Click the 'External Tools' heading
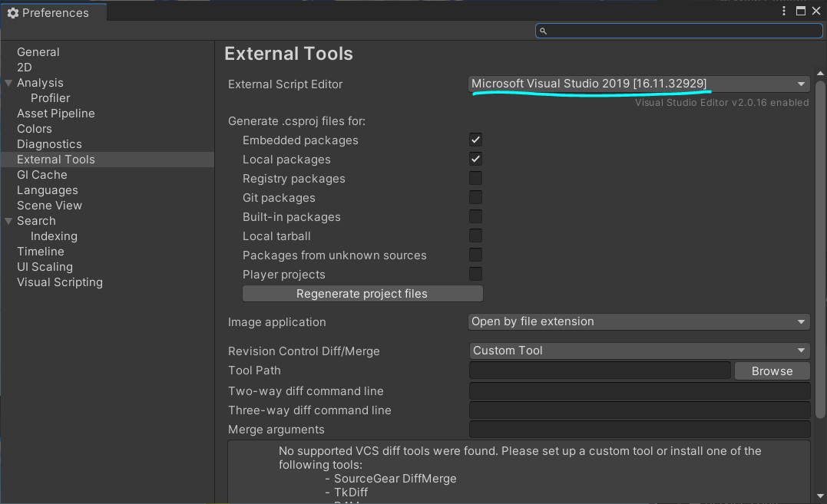Screen dimensions: 827x504 coord(289,54)
